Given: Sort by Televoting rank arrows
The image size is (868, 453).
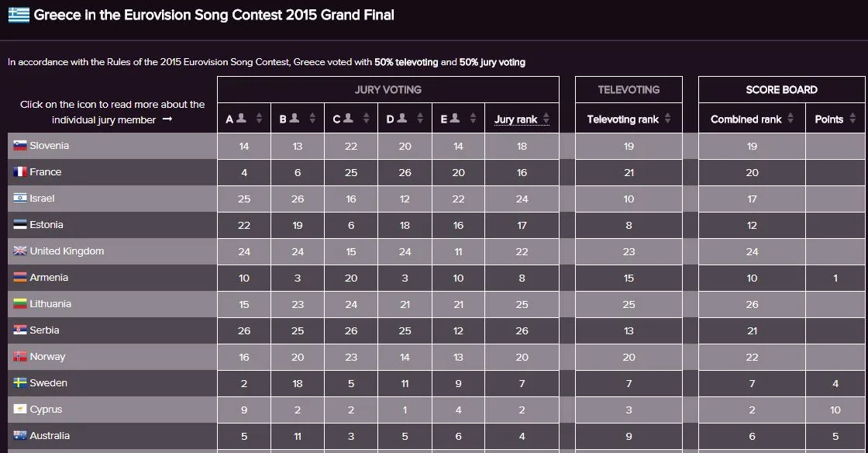Looking at the screenshot, I should tap(667, 118).
